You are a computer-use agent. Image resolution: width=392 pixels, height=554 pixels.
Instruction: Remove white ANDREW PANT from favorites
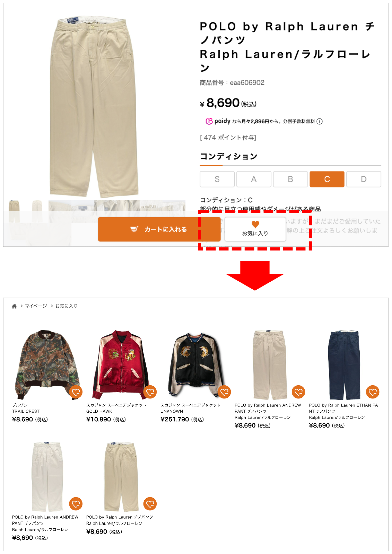(x=76, y=504)
